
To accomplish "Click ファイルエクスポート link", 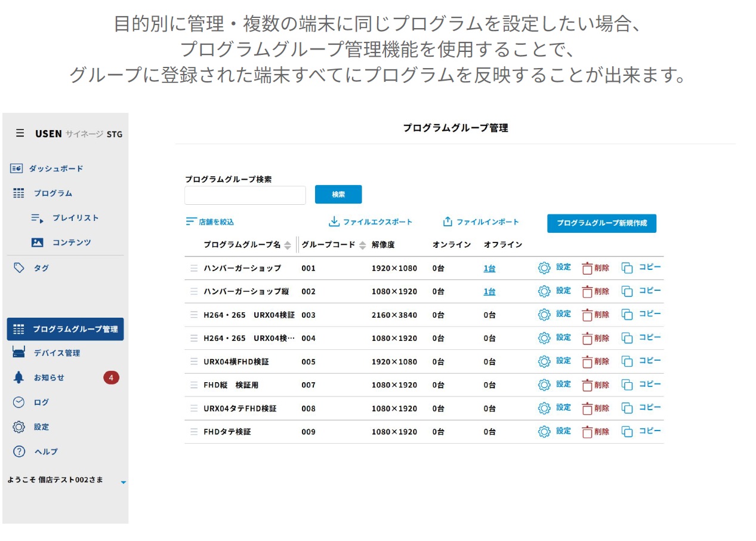I will (x=371, y=222).
